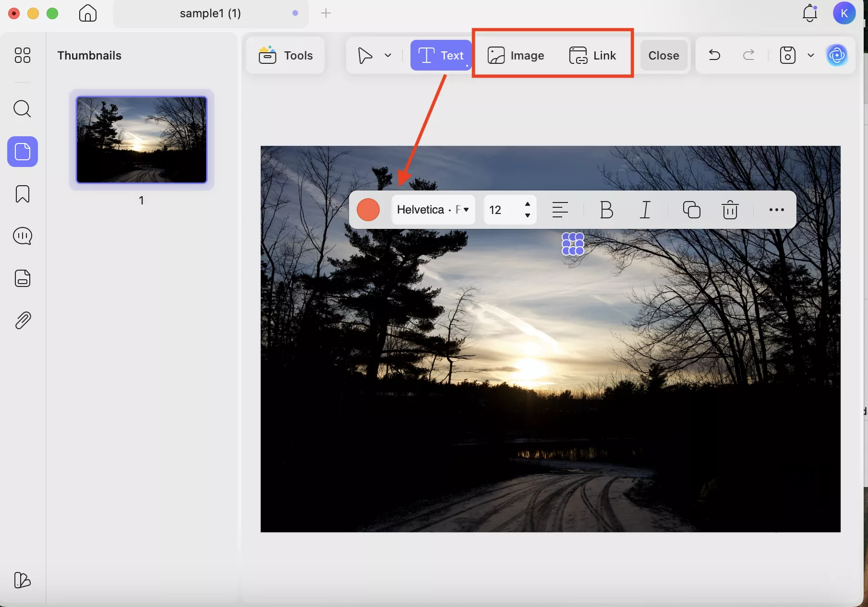Screen dimensions: 868x607
Task: Delete text with the trash icon
Action: (730, 210)
